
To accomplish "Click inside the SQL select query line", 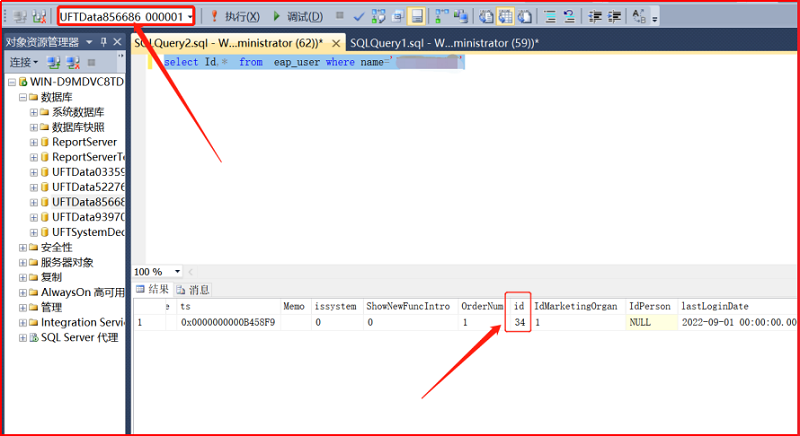I will 312,62.
